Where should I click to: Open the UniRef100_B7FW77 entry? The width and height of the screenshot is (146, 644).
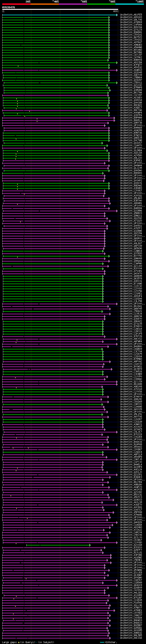(131, 65)
